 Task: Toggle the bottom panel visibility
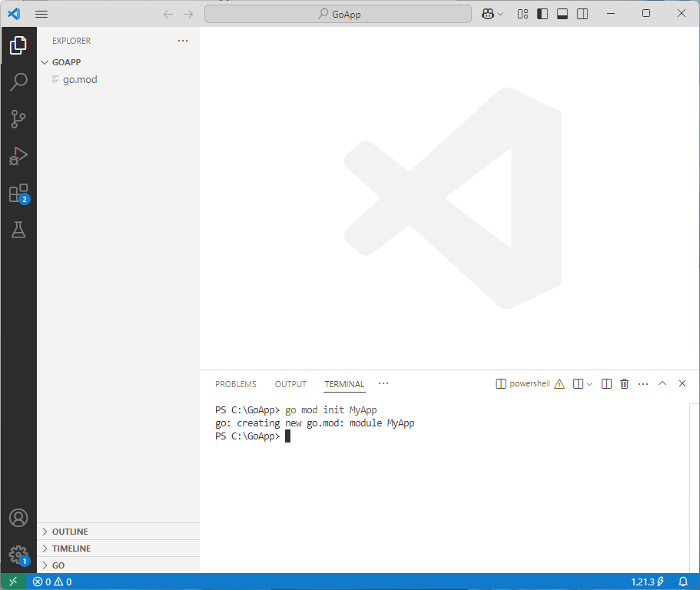(562, 15)
